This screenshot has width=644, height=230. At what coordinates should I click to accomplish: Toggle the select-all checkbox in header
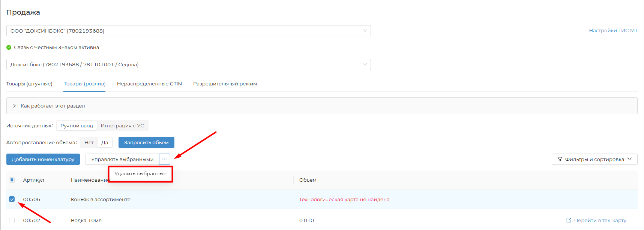coord(12,180)
